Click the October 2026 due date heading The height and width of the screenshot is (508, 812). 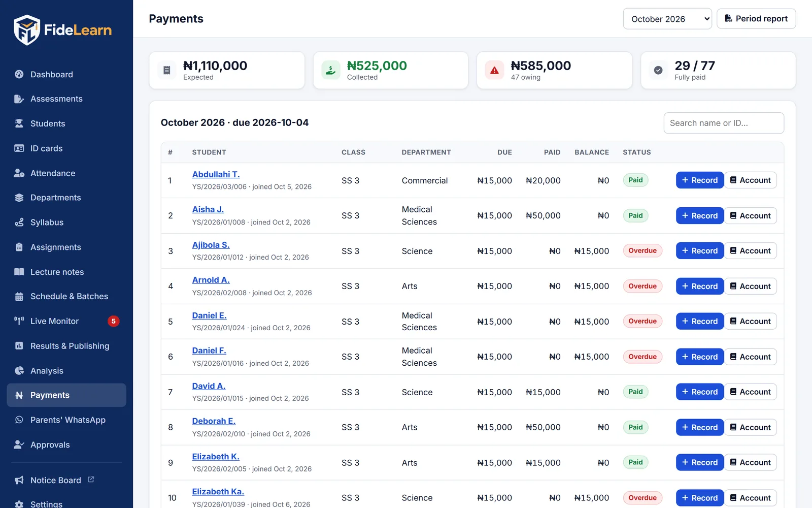click(x=234, y=122)
